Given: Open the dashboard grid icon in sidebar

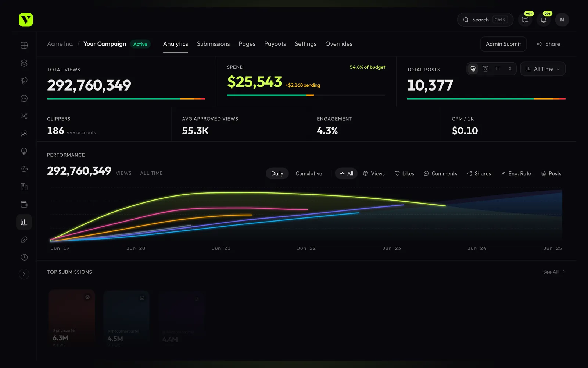Looking at the screenshot, I should 24,45.
